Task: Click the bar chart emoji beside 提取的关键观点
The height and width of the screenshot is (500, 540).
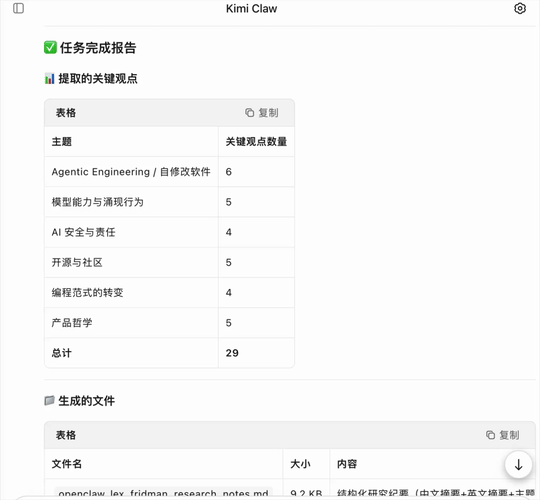Action: tap(49, 79)
